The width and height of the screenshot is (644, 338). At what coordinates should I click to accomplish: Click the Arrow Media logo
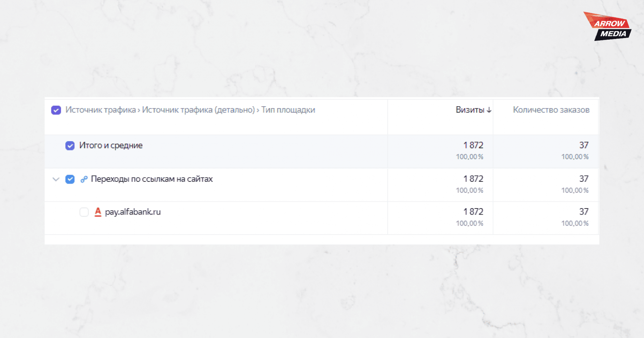[608, 26]
